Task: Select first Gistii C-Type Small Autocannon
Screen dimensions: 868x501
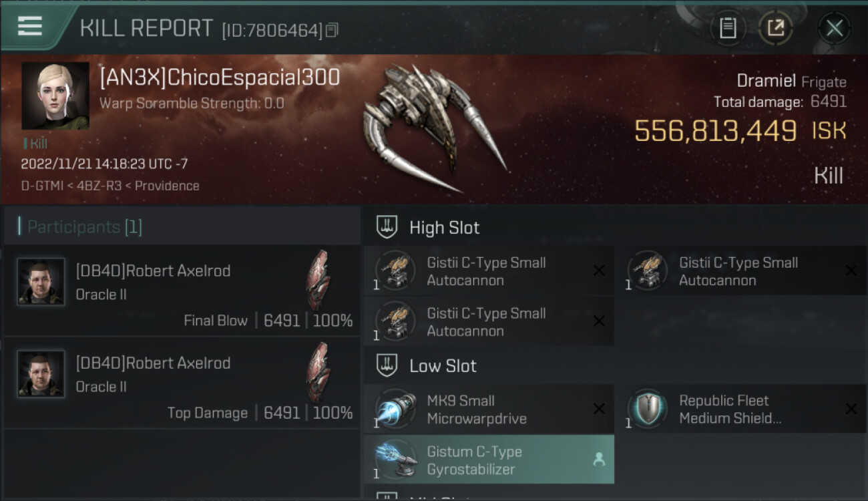Action: coord(489,271)
